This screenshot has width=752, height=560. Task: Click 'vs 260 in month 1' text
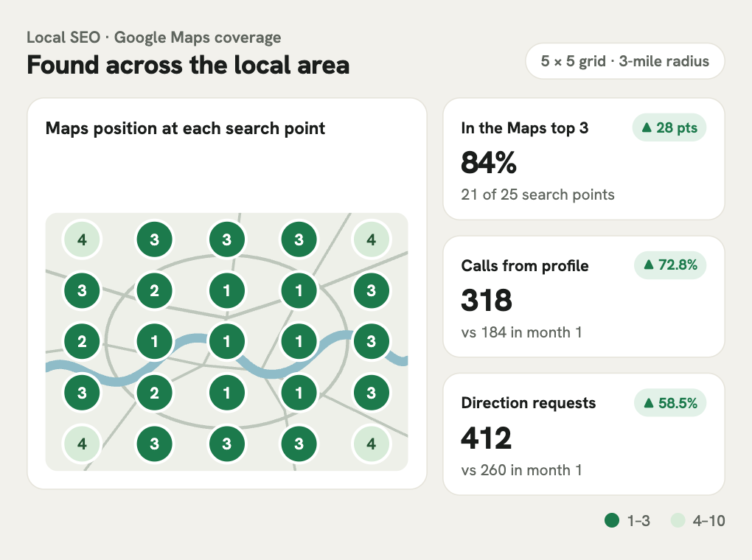521,470
